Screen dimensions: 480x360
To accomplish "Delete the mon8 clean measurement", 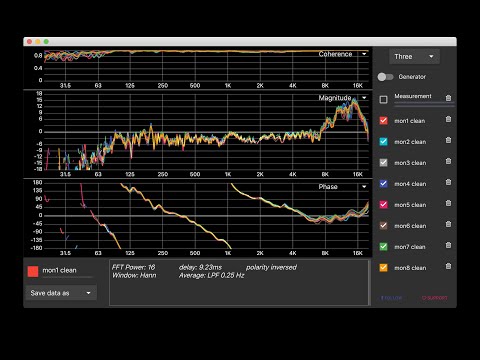I will click(x=448, y=266).
